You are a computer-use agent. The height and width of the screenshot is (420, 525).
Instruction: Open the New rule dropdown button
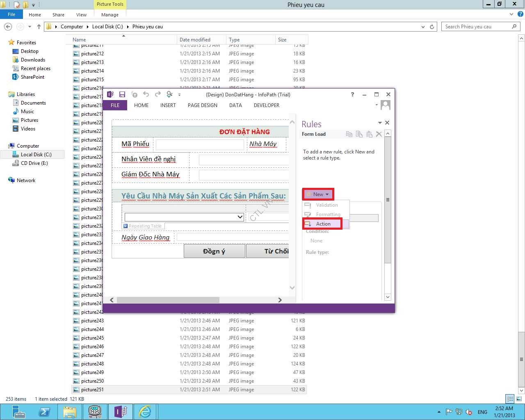point(318,194)
